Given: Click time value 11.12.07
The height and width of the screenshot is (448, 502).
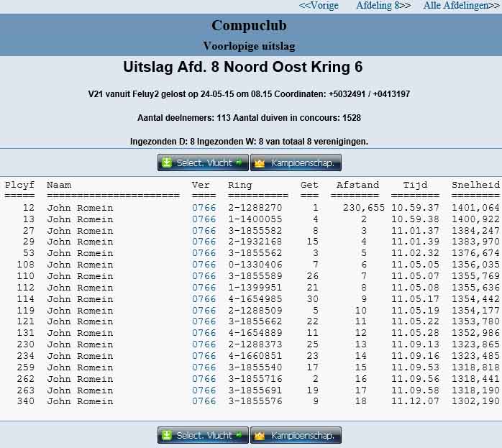Looking at the screenshot, I should [415, 401].
